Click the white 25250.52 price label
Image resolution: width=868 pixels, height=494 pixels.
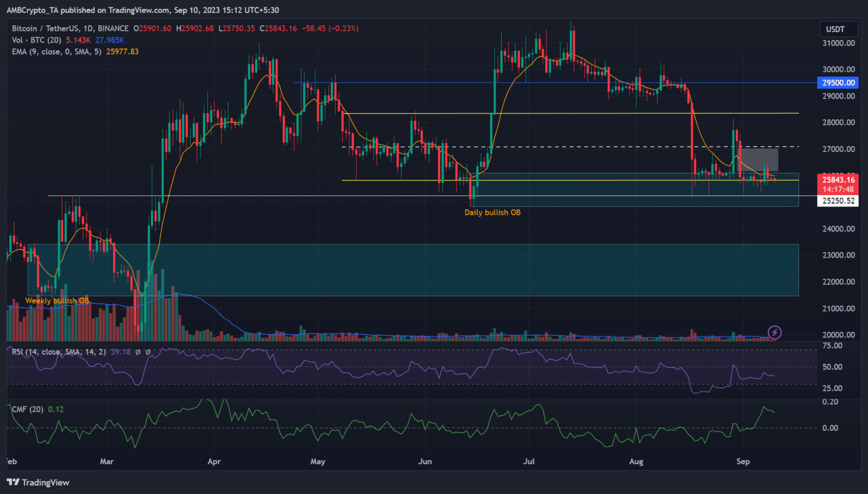point(837,201)
